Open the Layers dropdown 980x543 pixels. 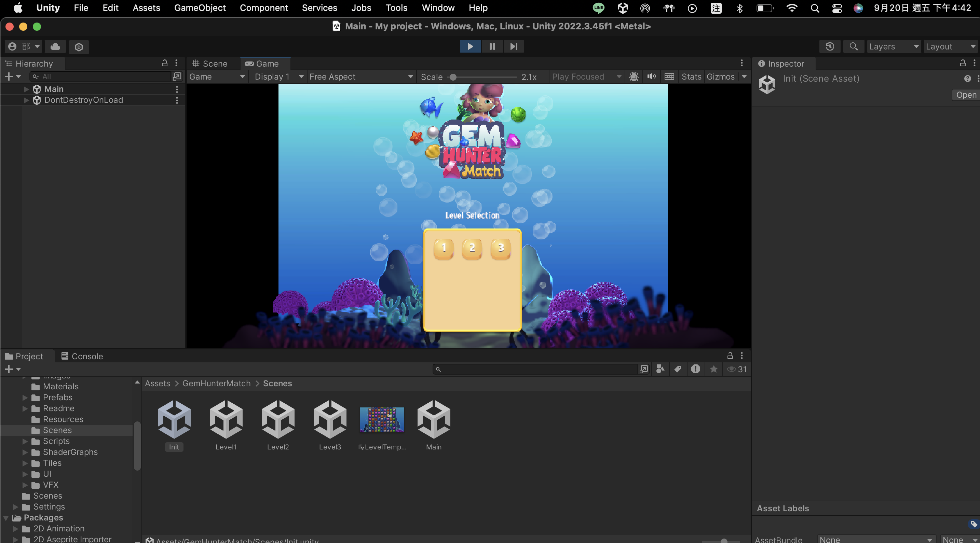(893, 46)
